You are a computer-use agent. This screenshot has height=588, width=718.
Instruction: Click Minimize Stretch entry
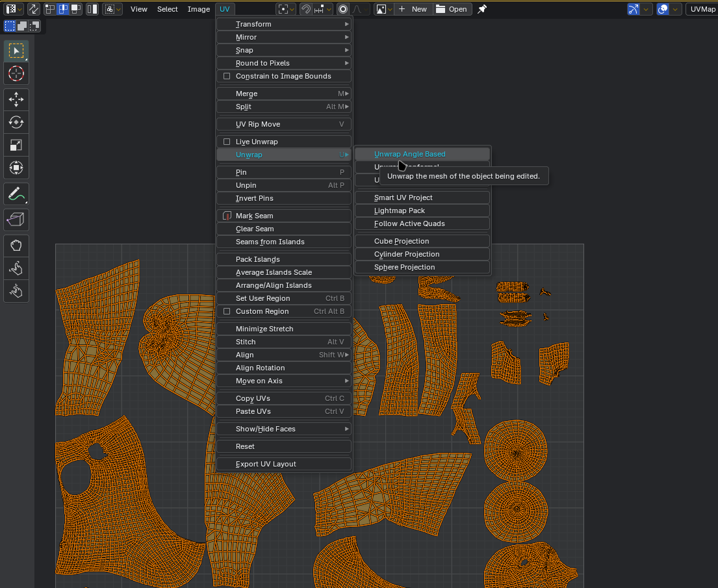284,329
